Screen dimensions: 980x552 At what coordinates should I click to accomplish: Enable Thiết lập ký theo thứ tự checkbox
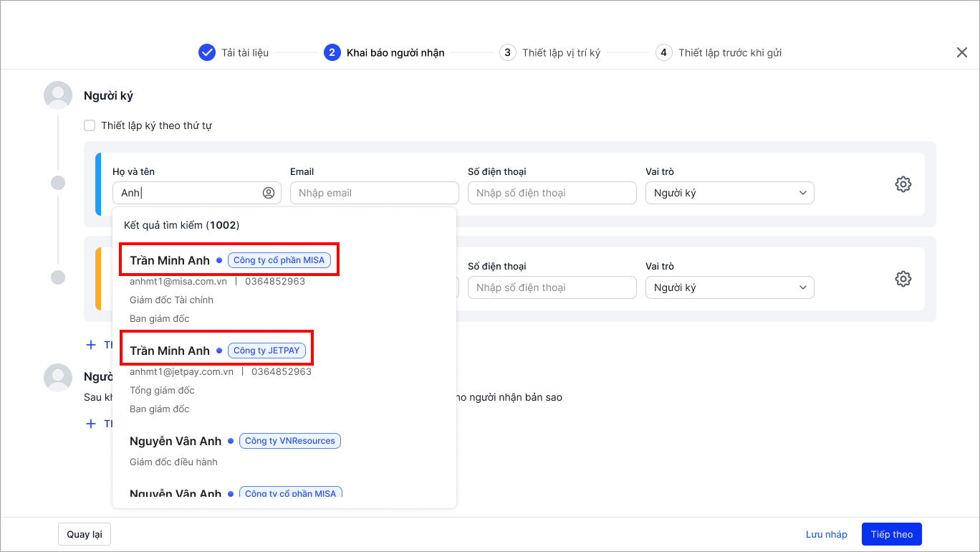click(x=90, y=125)
